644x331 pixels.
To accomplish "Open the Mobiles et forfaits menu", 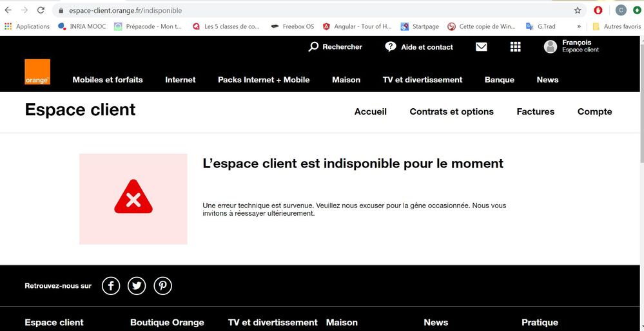I will pyautogui.click(x=108, y=80).
